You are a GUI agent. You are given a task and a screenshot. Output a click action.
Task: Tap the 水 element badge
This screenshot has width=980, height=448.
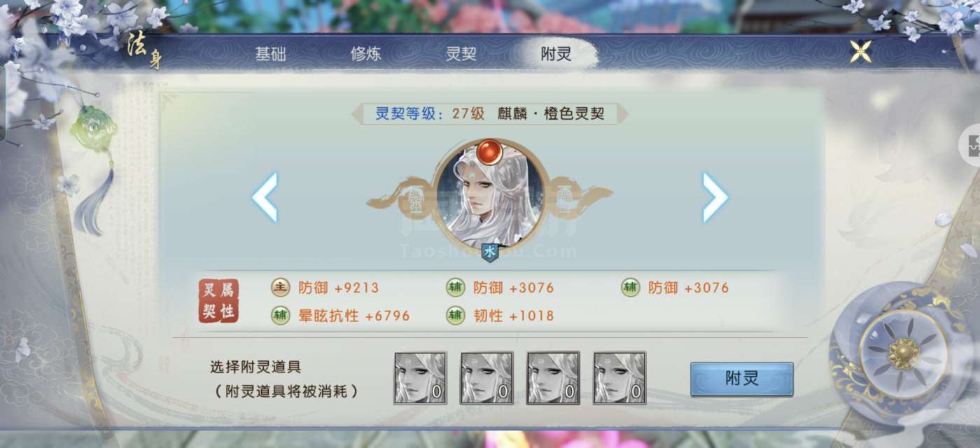[x=490, y=252]
